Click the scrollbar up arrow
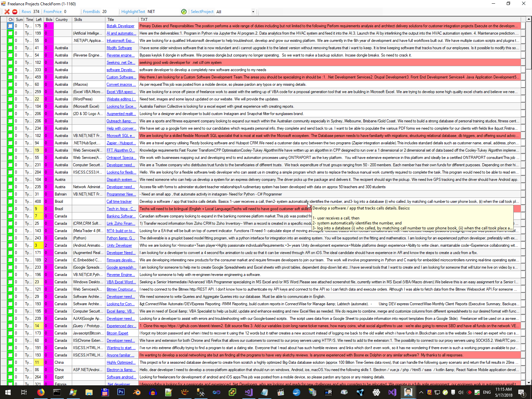532x399 pixels. [529, 20]
